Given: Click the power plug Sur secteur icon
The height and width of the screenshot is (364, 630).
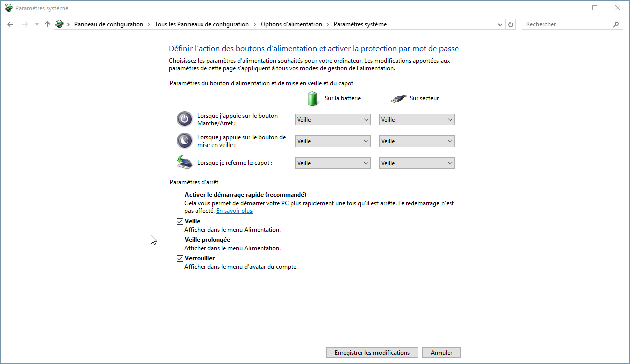Looking at the screenshot, I should click(398, 98).
